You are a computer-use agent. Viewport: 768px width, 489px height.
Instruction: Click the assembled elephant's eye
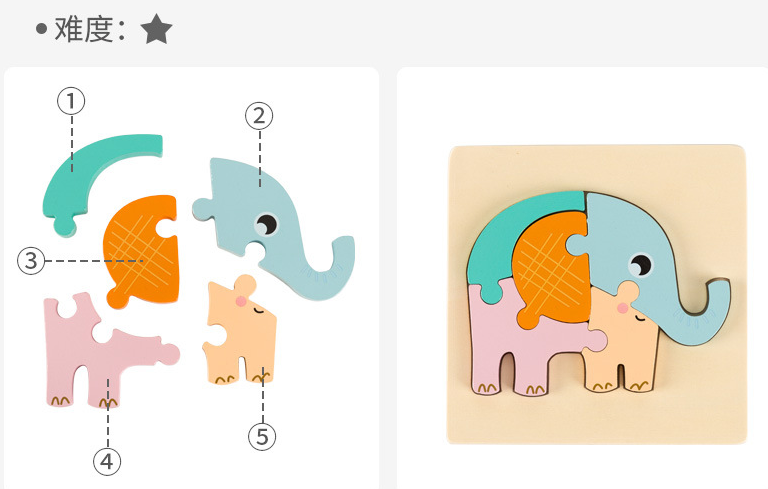[x=640, y=265]
